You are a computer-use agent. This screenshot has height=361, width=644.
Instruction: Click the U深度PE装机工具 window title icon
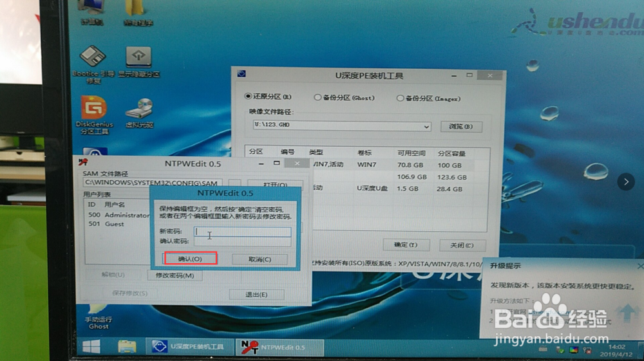(241, 73)
